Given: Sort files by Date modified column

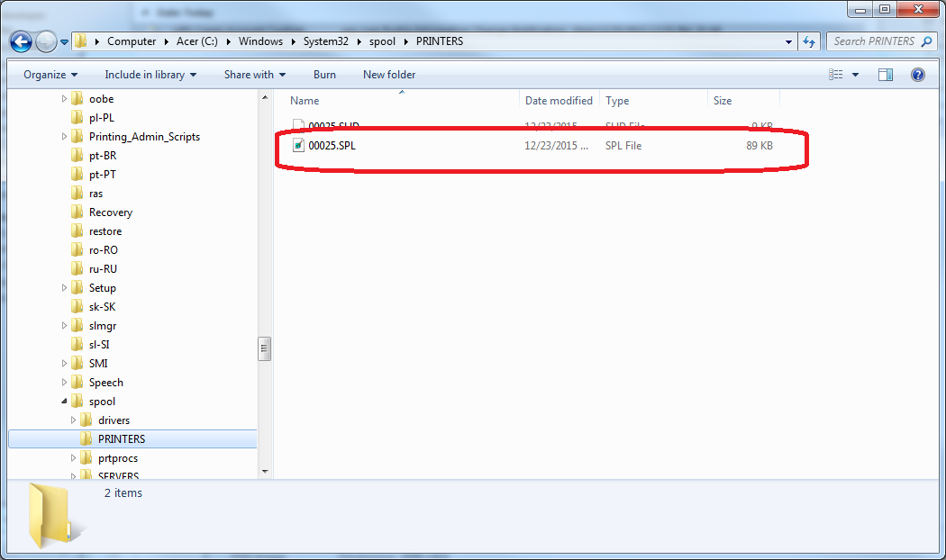Looking at the screenshot, I should (x=559, y=101).
